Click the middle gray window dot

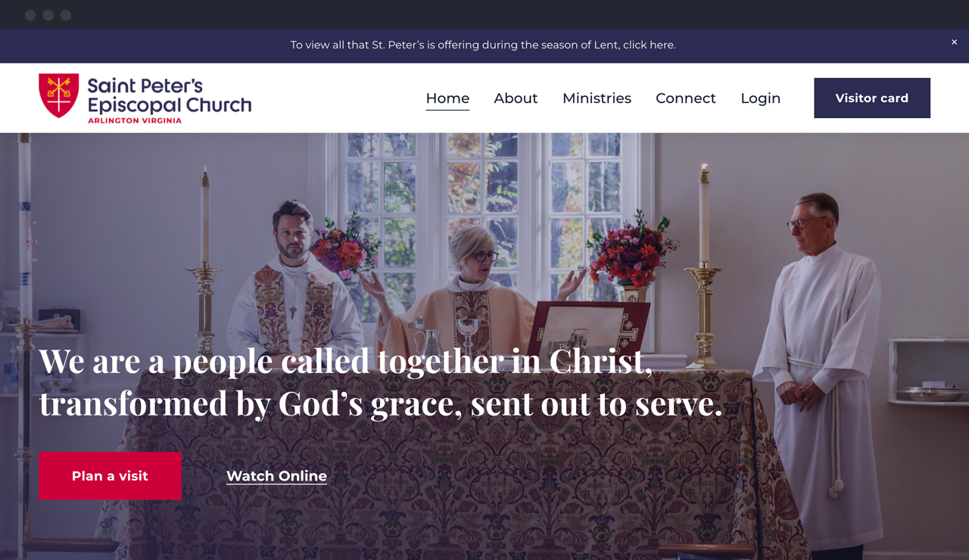coord(48,15)
